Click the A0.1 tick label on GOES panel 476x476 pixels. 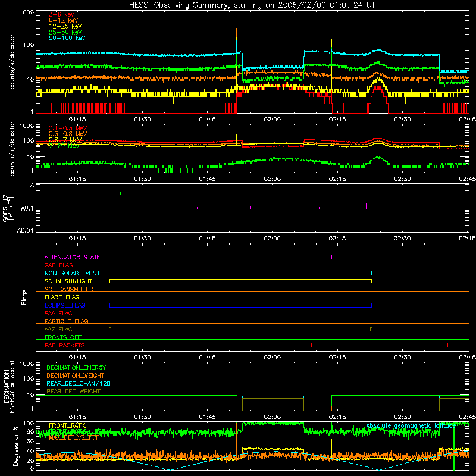pyautogui.click(x=27, y=209)
